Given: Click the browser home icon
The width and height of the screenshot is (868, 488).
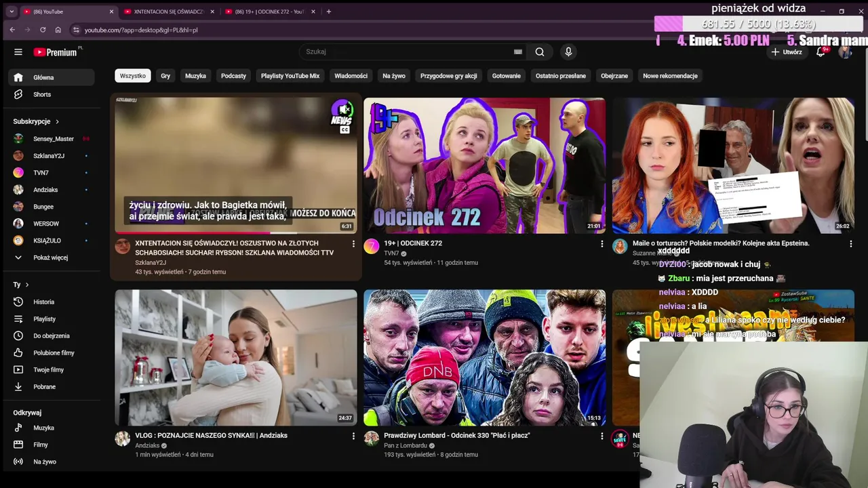Looking at the screenshot, I should click(58, 30).
